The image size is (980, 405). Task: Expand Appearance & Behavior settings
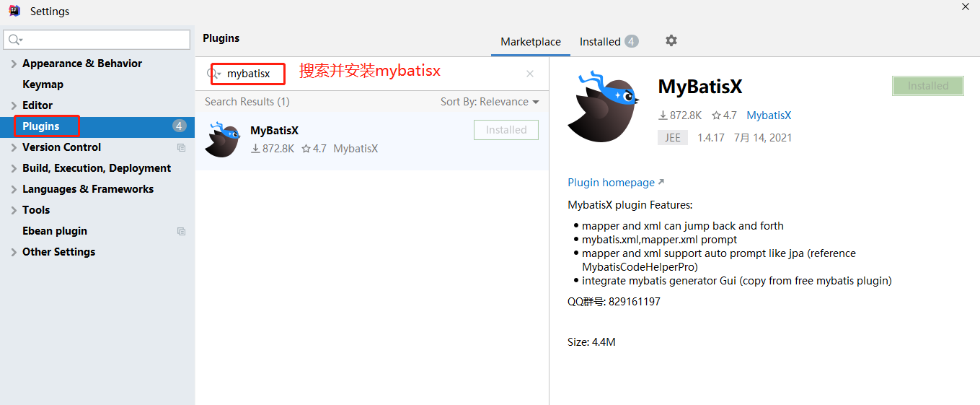[x=14, y=64]
